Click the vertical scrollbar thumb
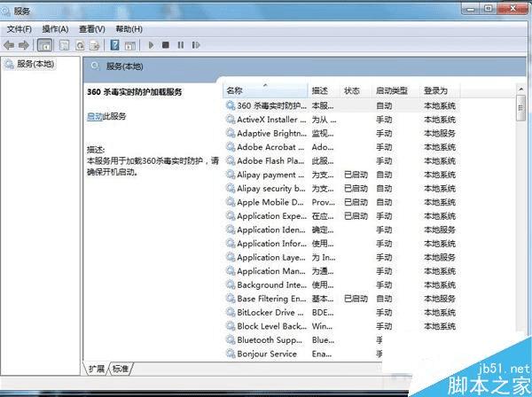This screenshot has height=397, width=532. [x=520, y=108]
